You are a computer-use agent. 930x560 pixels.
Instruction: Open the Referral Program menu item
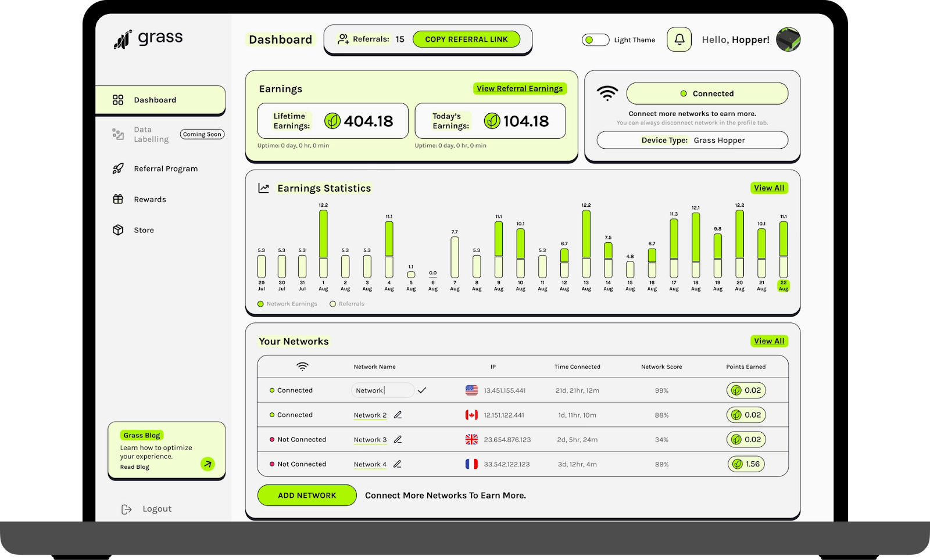pos(166,168)
